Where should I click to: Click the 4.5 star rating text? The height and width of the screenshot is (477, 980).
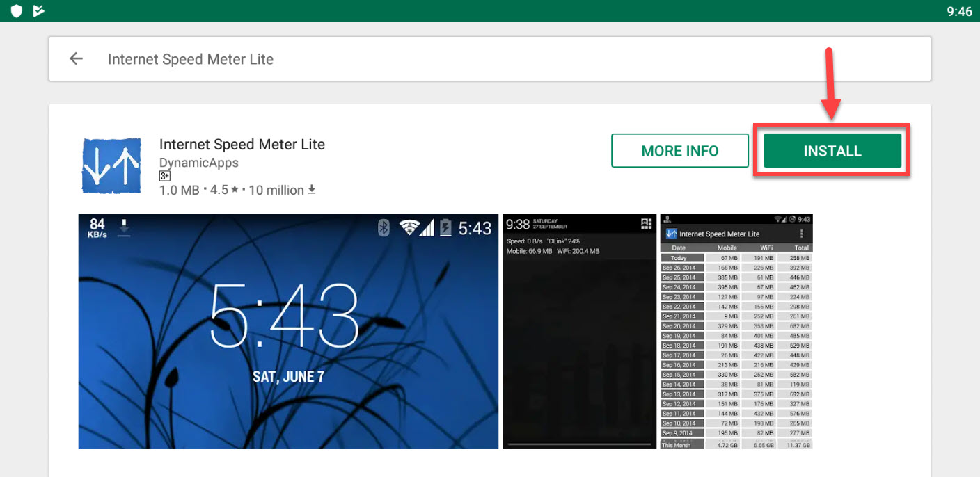(225, 190)
